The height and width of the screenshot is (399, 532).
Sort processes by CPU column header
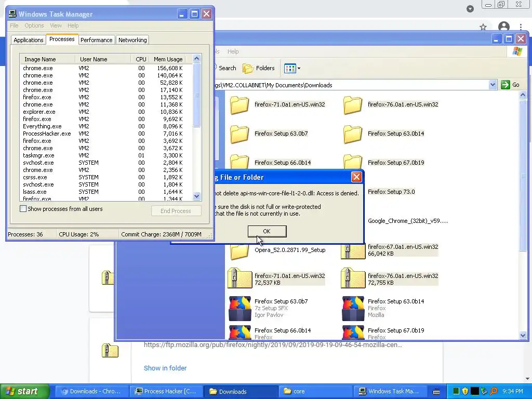click(x=140, y=59)
